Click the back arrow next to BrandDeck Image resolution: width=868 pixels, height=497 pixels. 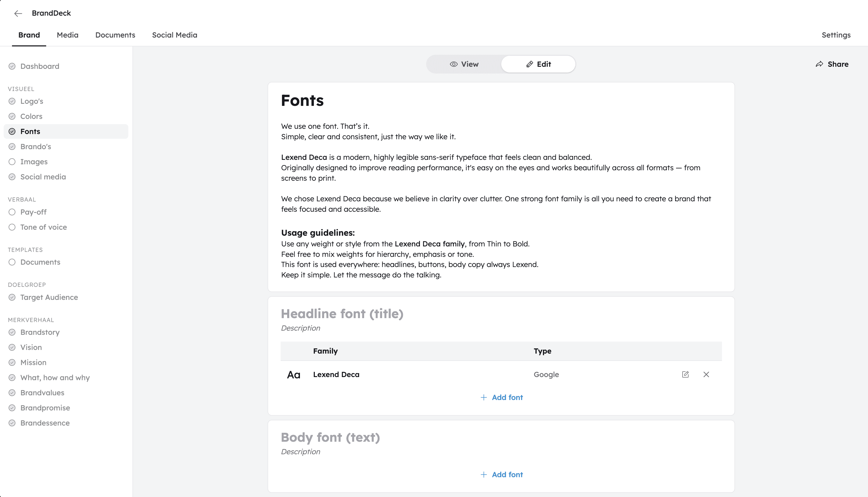coord(18,13)
